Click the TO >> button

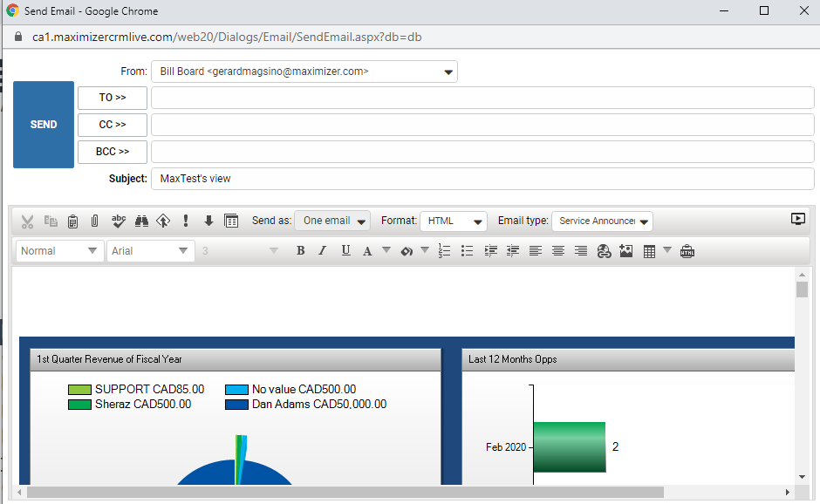(x=113, y=98)
